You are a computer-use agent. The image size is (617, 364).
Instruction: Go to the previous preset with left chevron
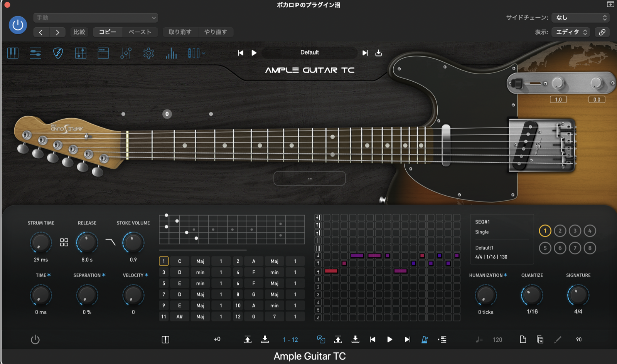[41, 32]
